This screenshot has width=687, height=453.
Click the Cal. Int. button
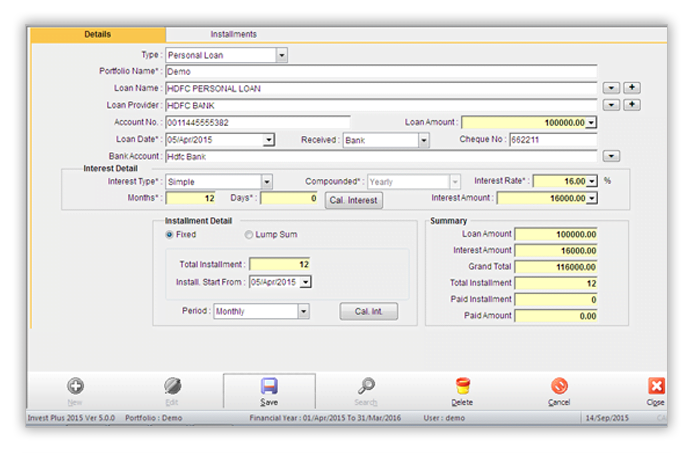tap(368, 311)
